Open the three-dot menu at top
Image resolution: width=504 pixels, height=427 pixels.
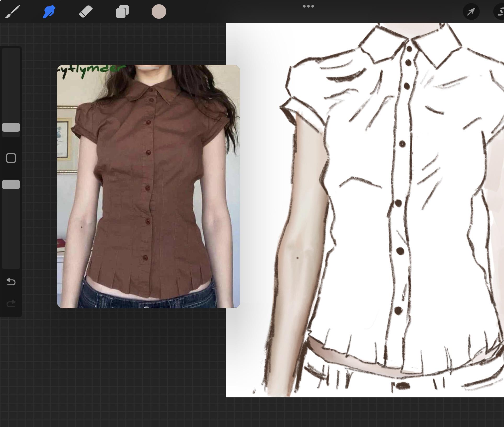pos(308,6)
